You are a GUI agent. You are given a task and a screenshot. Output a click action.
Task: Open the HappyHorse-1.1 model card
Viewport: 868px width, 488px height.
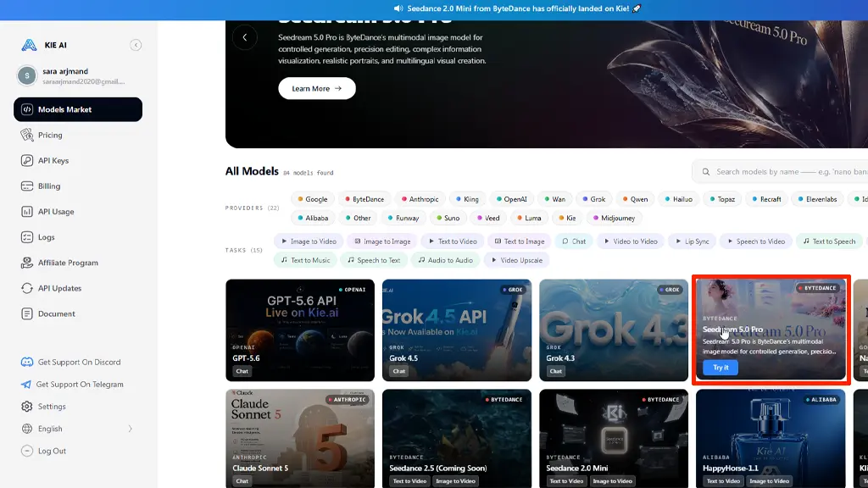(771, 439)
